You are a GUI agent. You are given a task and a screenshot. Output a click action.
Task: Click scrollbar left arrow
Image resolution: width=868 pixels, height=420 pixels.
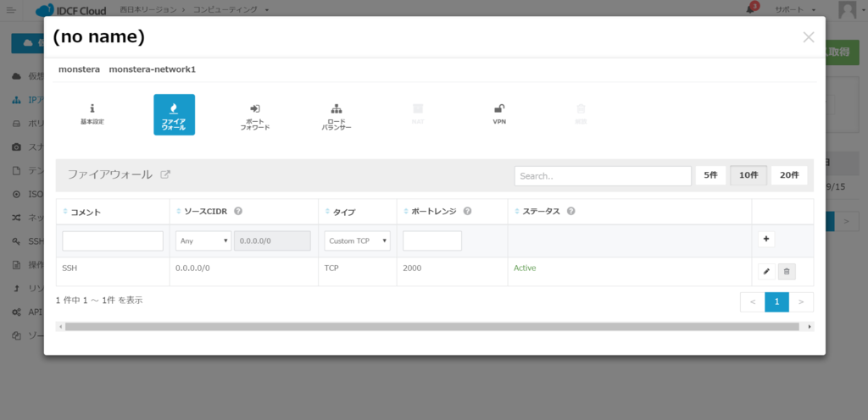[x=60, y=327]
